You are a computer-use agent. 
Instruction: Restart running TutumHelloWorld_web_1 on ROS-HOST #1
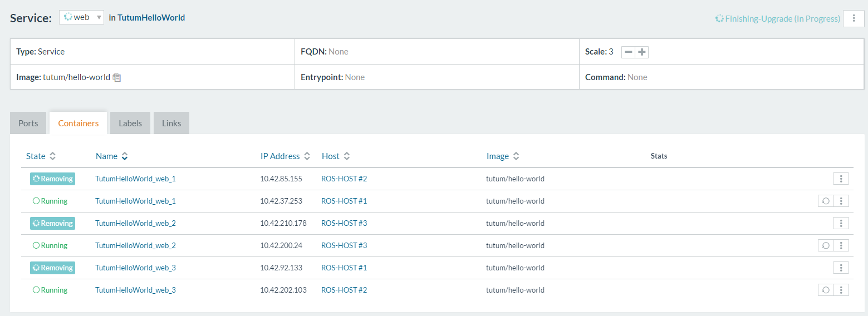pos(826,201)
